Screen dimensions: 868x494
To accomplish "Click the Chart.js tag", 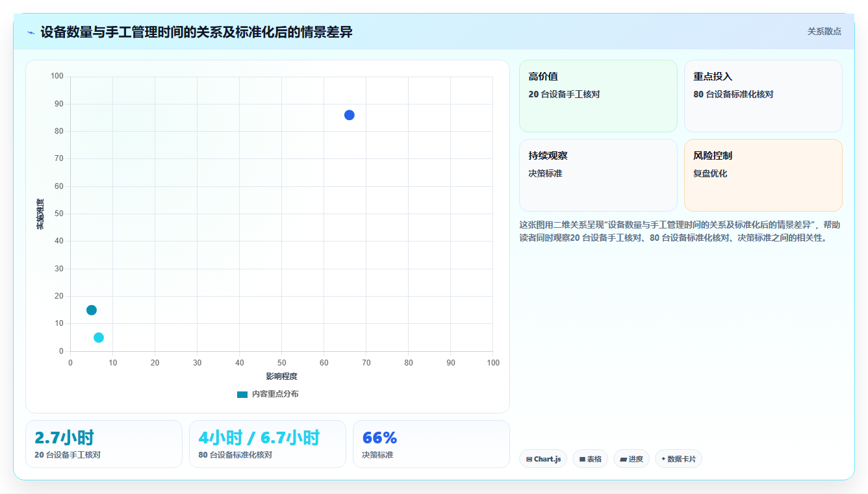I will pyautogui.click(x=543, y=459).
